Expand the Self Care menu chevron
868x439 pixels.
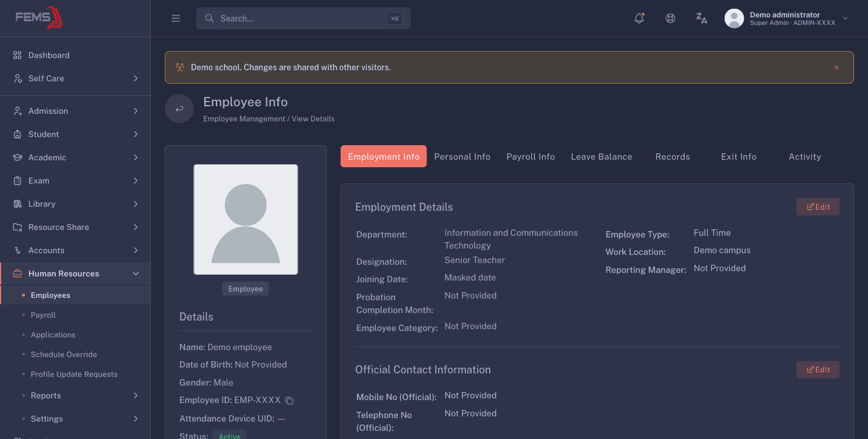point(136,78)
